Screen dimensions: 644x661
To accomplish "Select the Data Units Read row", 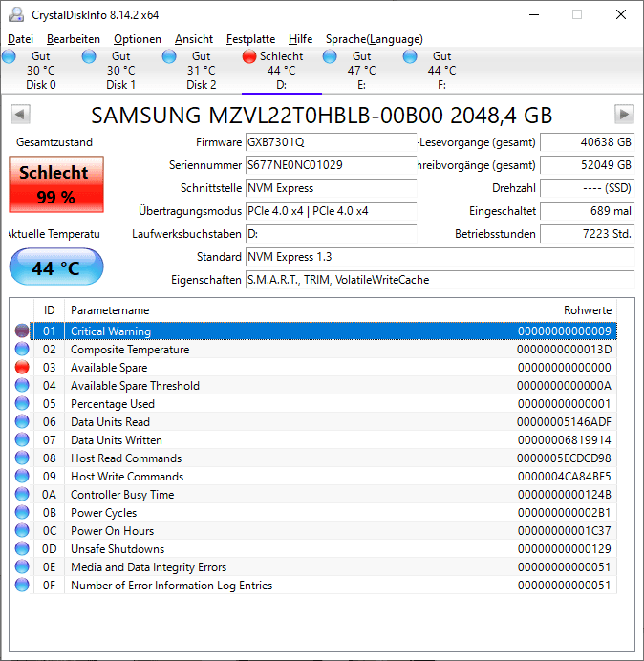I will (x=313, y=422).
